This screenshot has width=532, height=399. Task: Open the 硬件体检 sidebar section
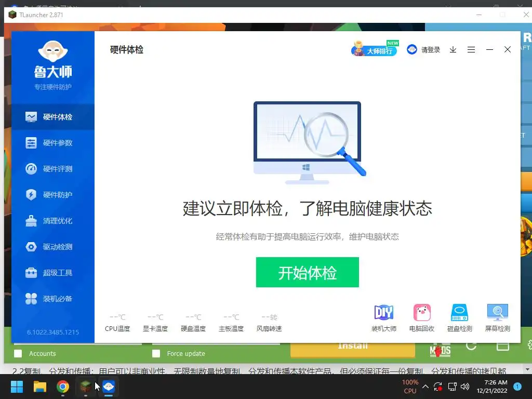click(x=53, y=117)
